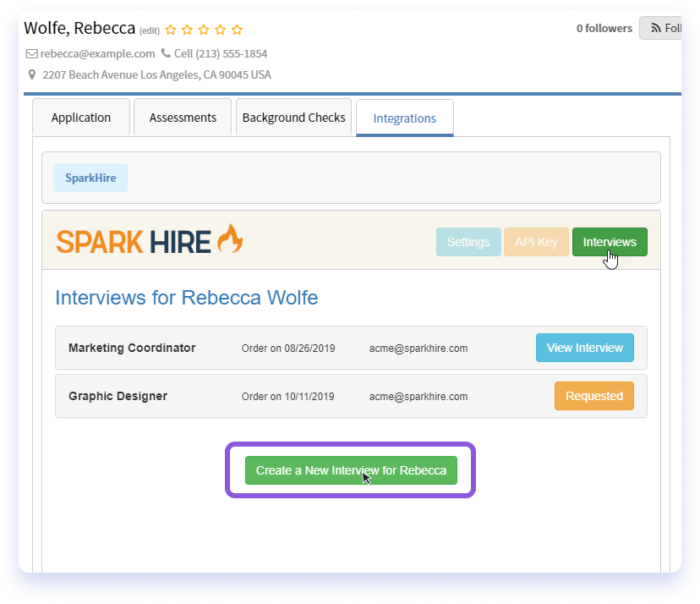Open the Application tab

pos(81,118)
